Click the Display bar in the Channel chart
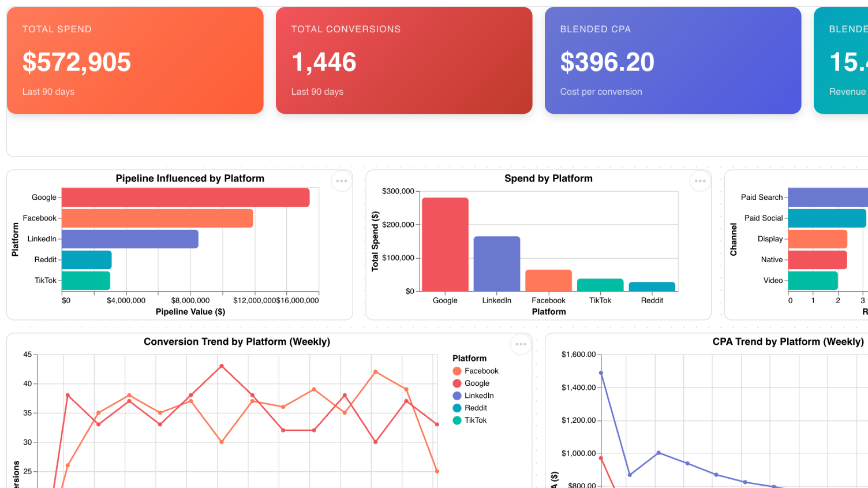 point(818,239)
